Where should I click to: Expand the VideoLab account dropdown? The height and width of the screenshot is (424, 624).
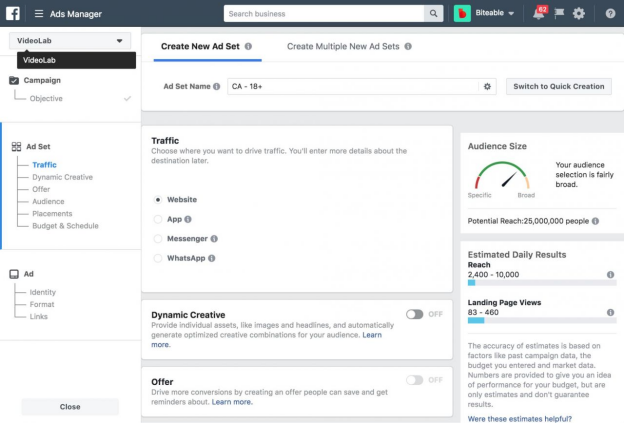tap(70, 41)
